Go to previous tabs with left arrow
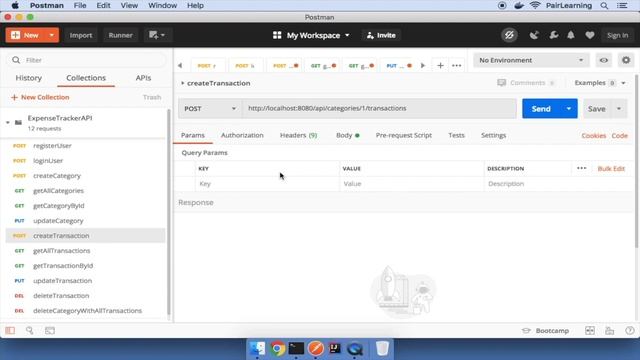 (x=180, y=65)
